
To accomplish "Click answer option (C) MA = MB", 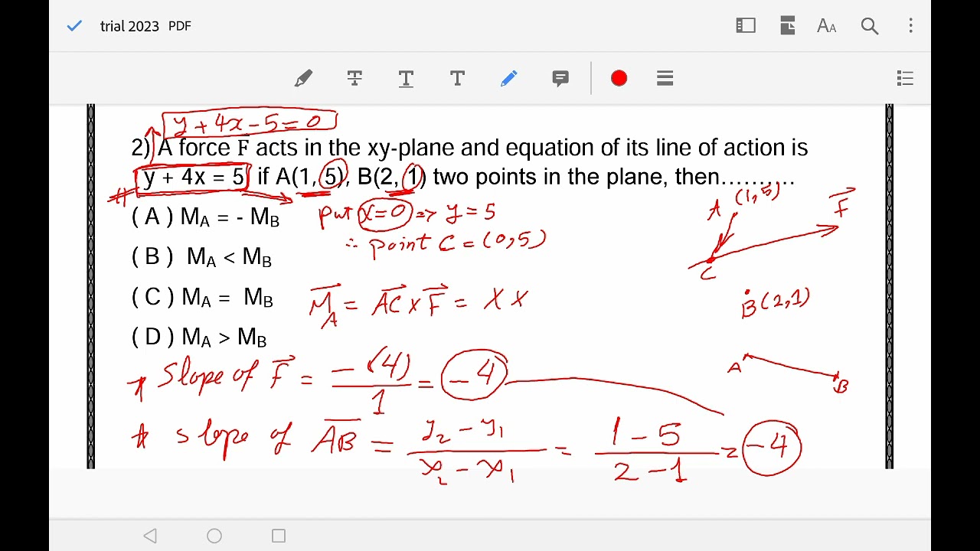I will click(203, 297).
